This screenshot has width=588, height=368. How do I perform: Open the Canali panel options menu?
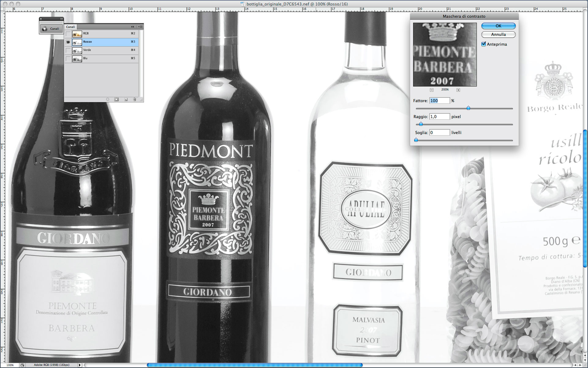point(140,27)
